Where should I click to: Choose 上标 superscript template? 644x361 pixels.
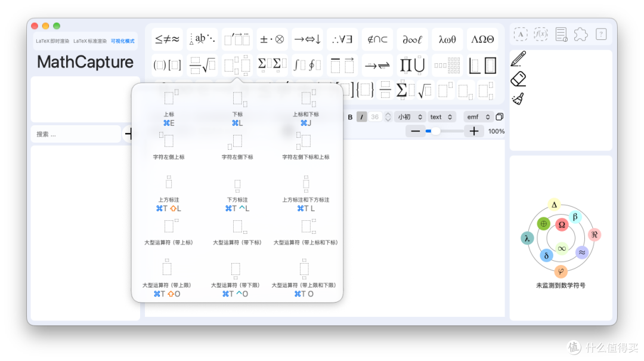(169, 108)
